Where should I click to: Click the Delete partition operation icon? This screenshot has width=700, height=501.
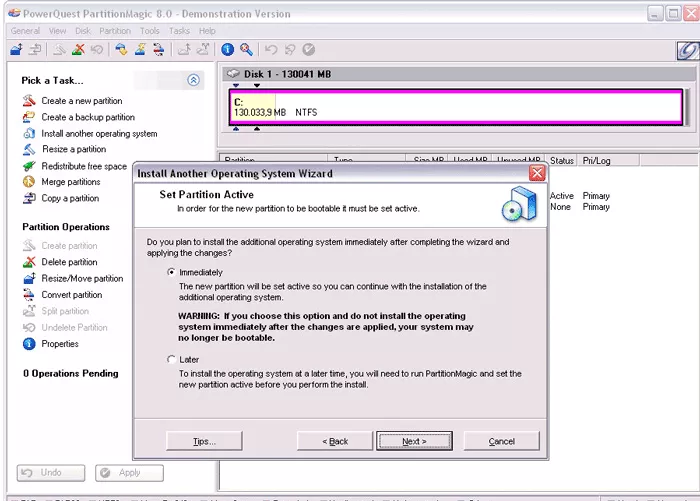tap(29, 262)
